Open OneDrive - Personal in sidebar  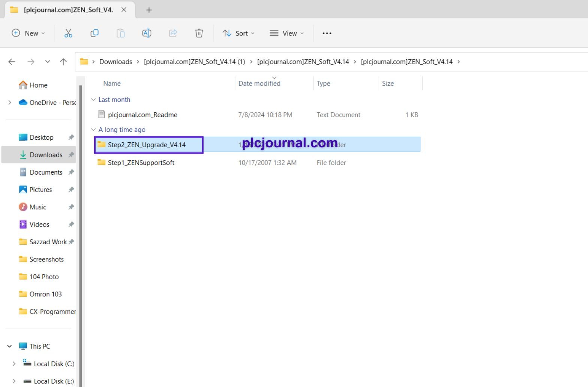tap(52, 103)
